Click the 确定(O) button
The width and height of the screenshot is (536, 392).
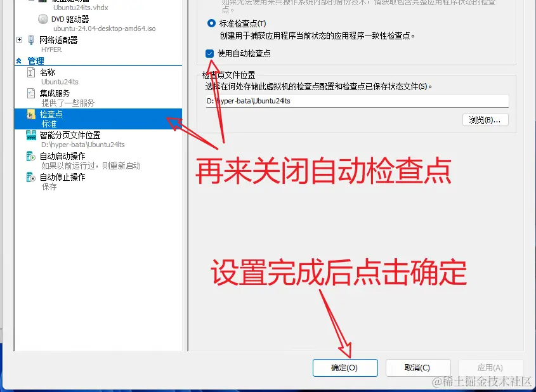(345, 368)
